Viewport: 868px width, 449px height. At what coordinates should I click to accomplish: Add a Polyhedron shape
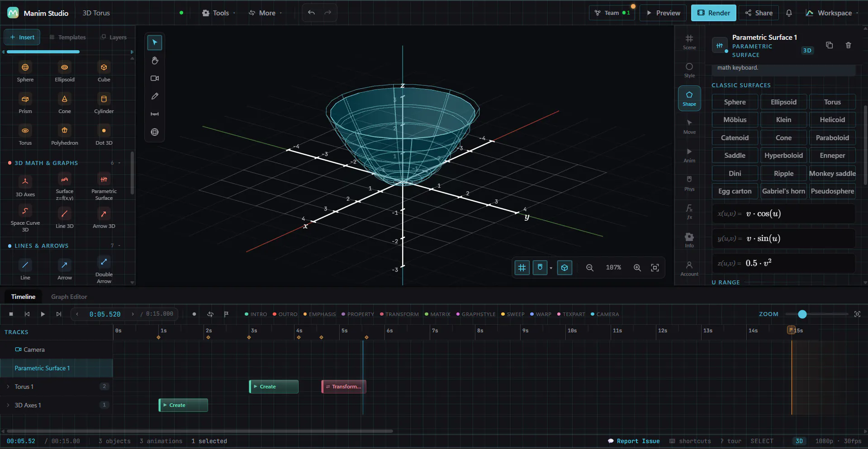pos(65,135)
